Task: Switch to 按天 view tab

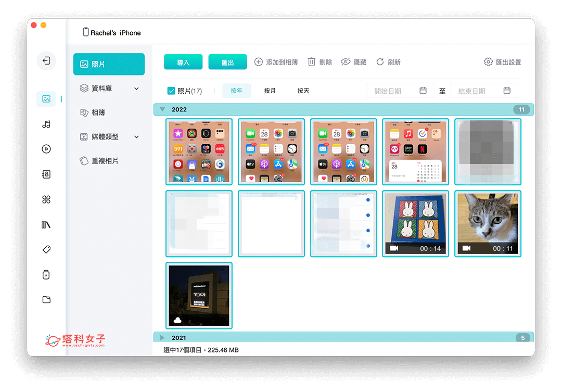Action: click(x=303, y=91)
